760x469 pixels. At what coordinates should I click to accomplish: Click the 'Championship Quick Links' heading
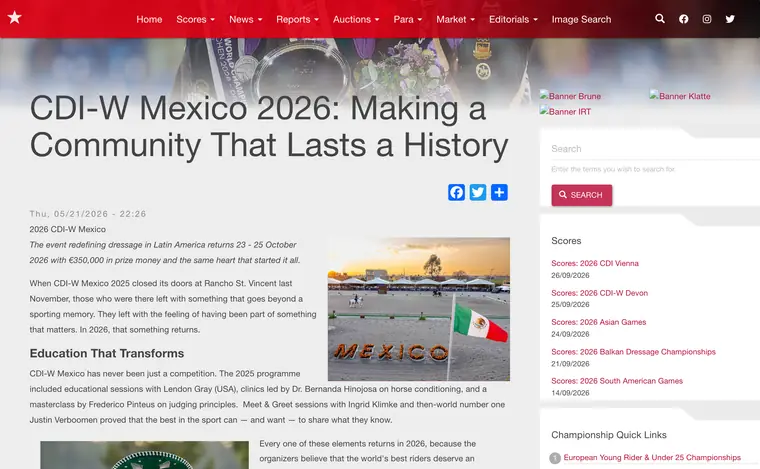(609, 435)
